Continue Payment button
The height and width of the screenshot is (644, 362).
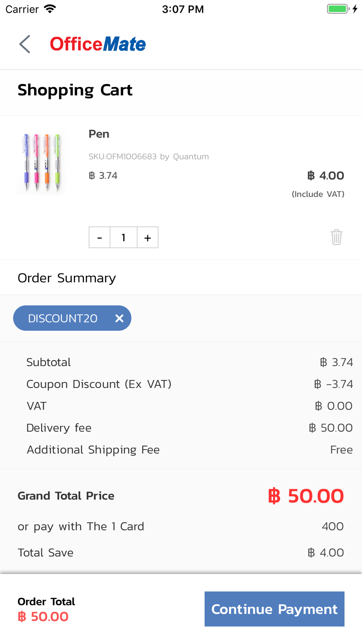[274, 609]
